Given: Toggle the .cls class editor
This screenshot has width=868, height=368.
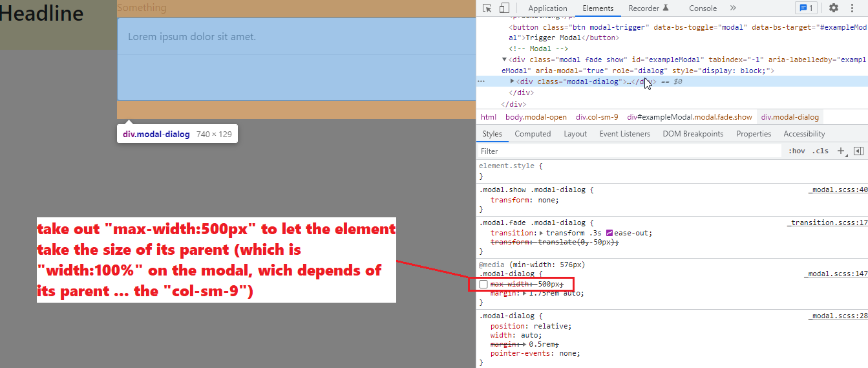Looking at the screenshot, I should tap(821, 151).
